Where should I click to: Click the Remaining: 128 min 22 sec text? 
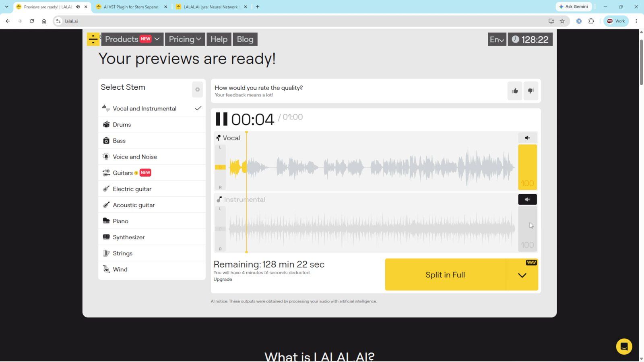click(x=269, y=264)
